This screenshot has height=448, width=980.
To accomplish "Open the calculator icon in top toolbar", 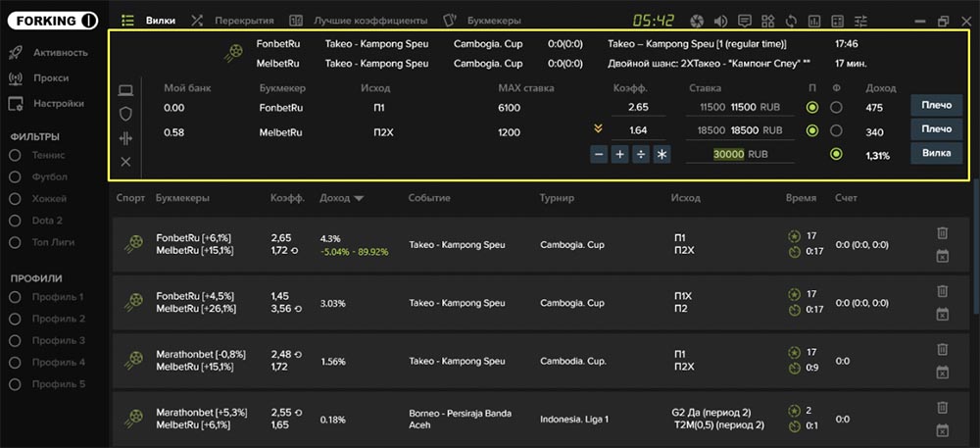I will tap(838, 22).
